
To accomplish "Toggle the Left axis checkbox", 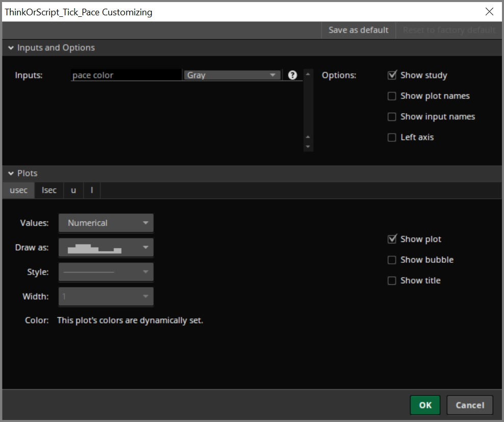I will point(392,137).
